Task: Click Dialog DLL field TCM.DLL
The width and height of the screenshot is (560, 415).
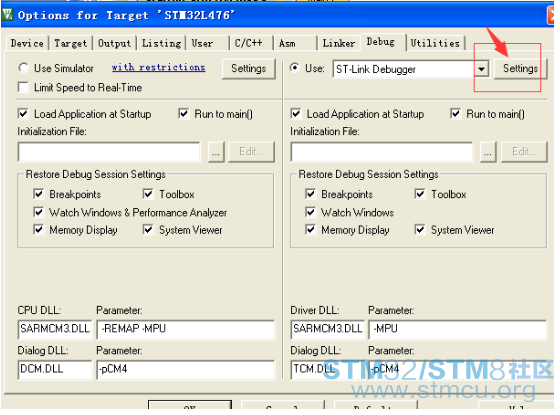Action: pyautogui.click(x=328, y=369)
